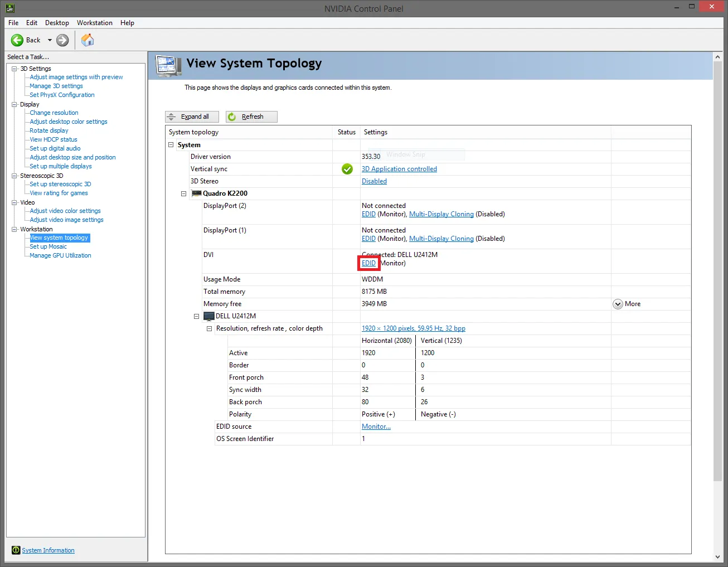Click the scroll down arrow on right scrollbar
This screenshot has width=728, height=567.
pos(717,557)
